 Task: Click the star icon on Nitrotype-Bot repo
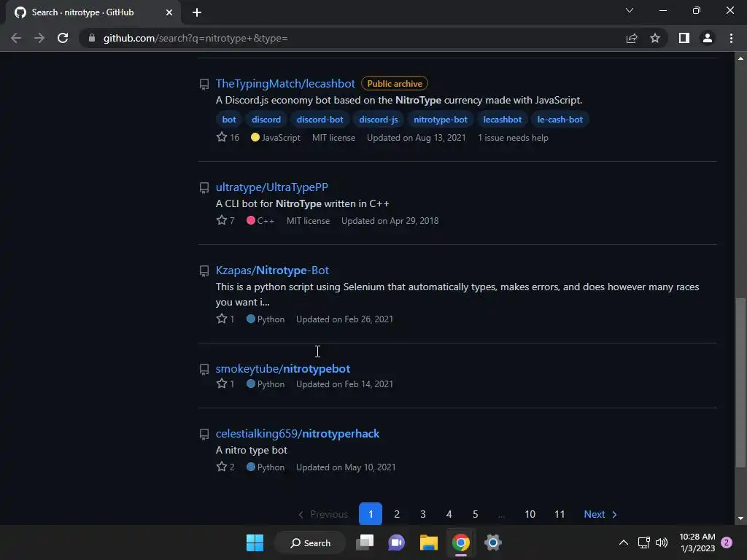222,319
